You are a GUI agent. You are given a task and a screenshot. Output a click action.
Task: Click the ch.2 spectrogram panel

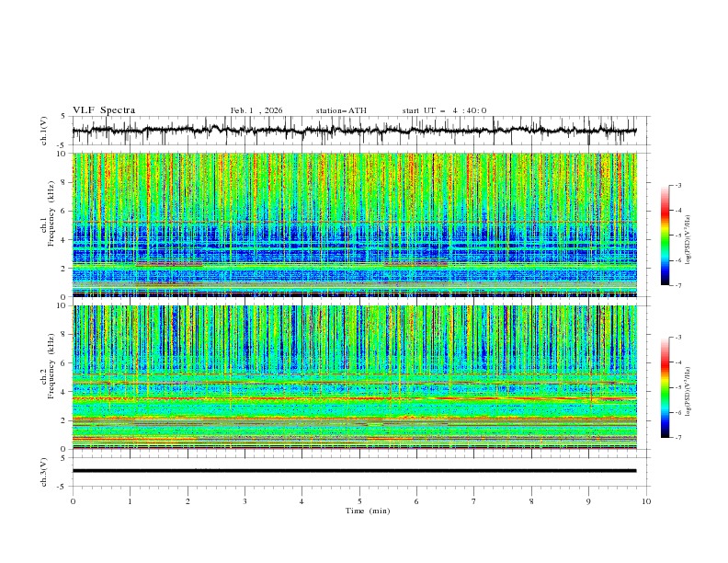pyautogui.click(x=354, y=377)
